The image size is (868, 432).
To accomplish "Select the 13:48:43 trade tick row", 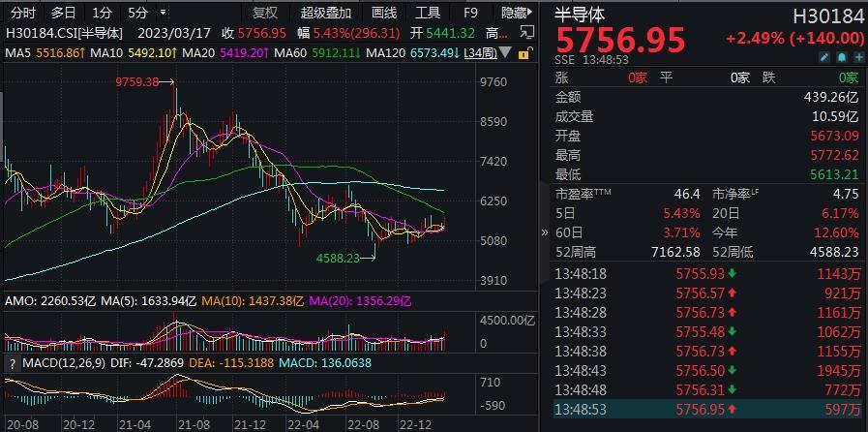I will pos(708,371).
